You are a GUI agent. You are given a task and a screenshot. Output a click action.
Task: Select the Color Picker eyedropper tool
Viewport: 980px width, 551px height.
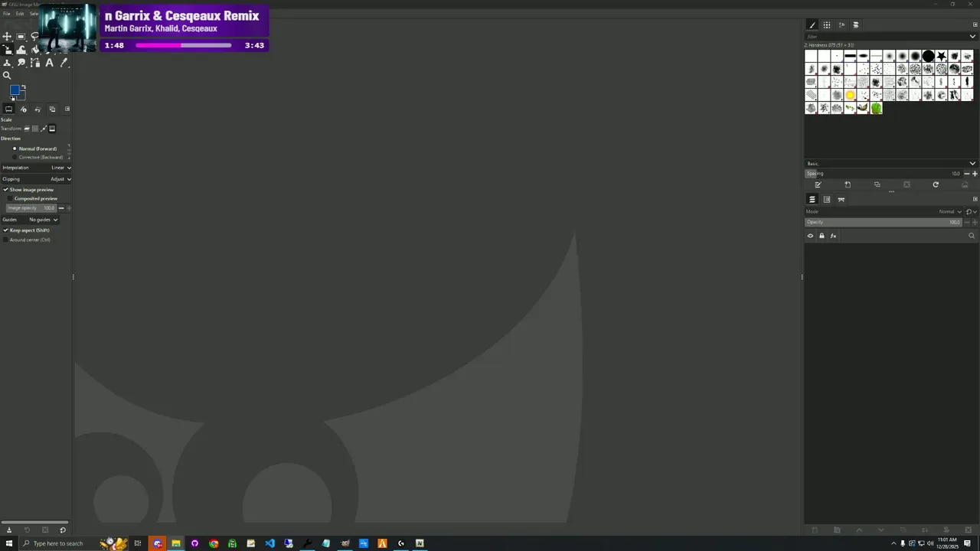tap(64, 63)
